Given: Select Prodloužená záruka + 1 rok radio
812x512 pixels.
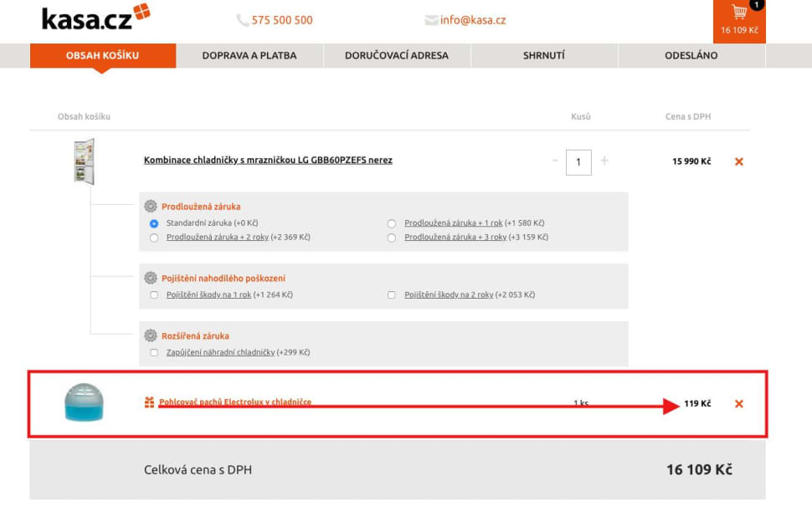Looking at the screenshot, I should click(x=392, y=223).
